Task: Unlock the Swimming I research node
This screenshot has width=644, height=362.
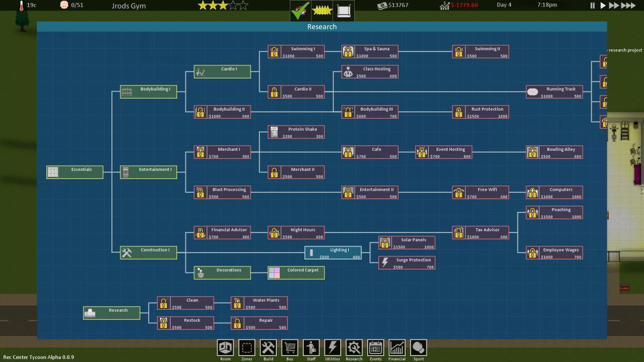Action: pyautogui.click(x=296, y=51)
